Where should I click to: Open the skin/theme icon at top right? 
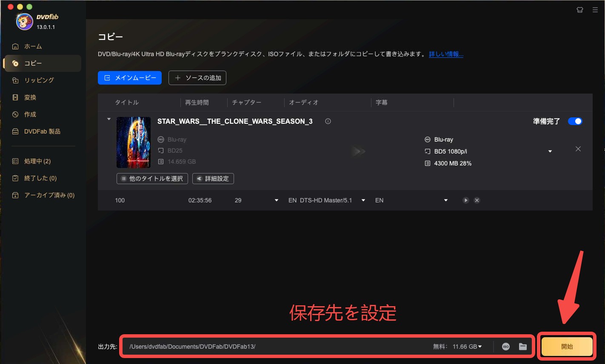580,10
